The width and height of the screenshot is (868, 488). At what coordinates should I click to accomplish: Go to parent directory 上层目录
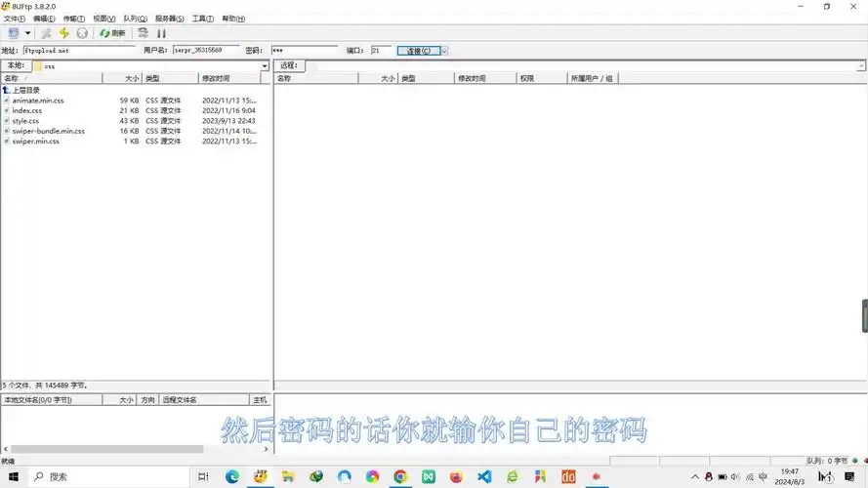[x=25, y=90]
